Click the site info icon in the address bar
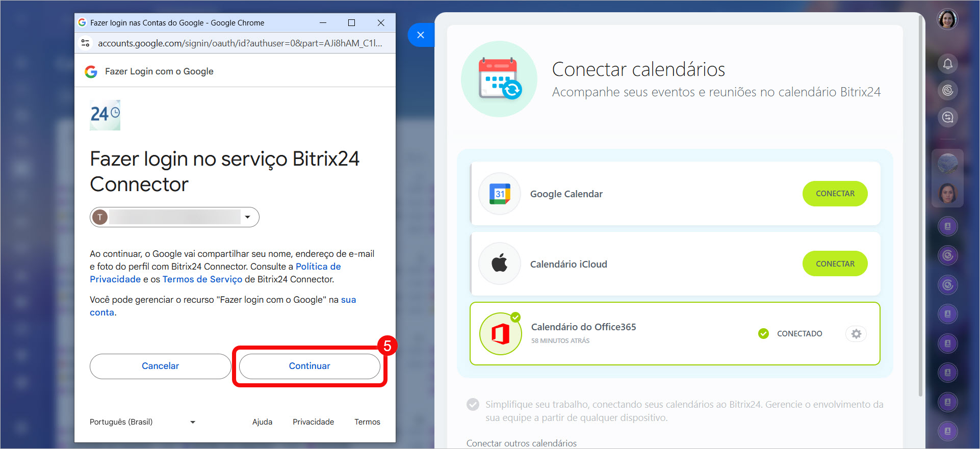Viewport: 980px width, 449px height. click(86, 43)
